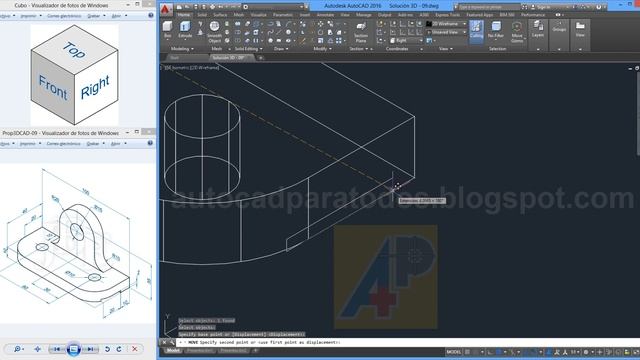
Task: Close the command line with X icon
Action: coord(164,342)
